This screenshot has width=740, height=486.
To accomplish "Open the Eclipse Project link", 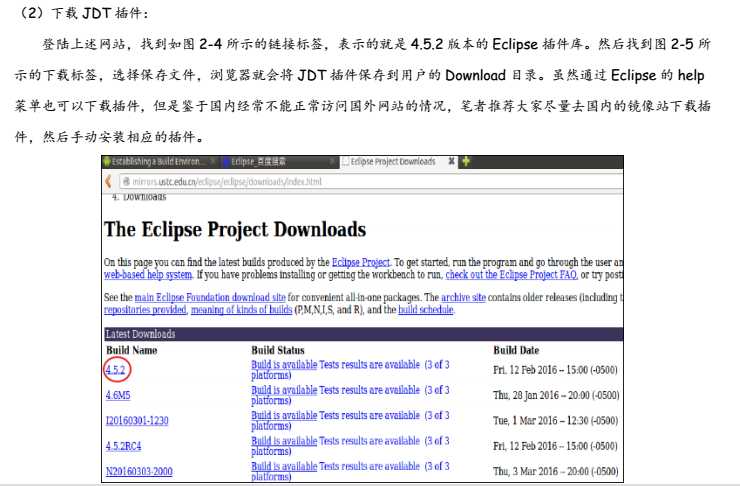I will click(x=361, y=262).
